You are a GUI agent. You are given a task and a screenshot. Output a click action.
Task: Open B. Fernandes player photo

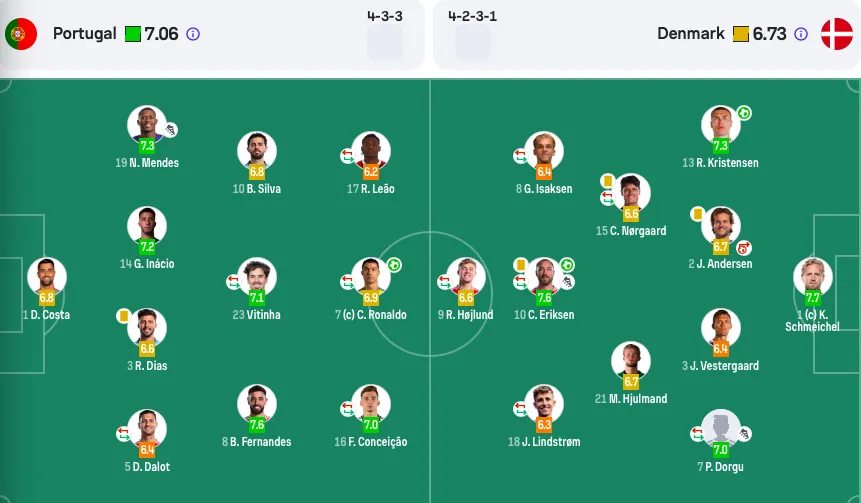pos(257,404)
